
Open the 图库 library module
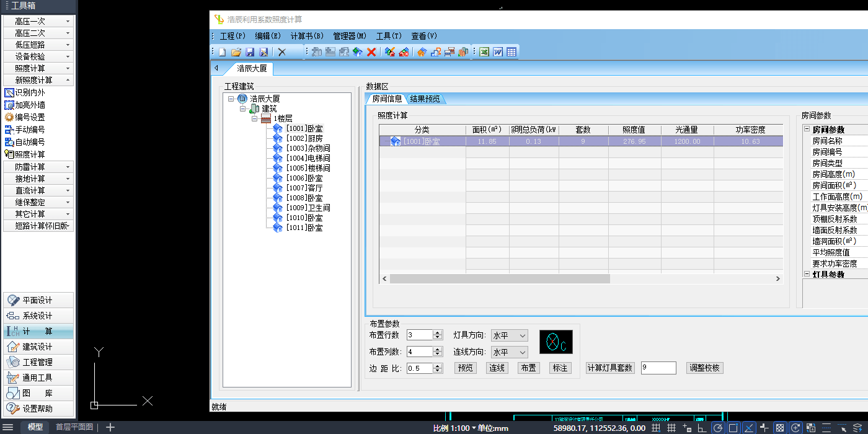pyautogui.click(x=38, y=393)
